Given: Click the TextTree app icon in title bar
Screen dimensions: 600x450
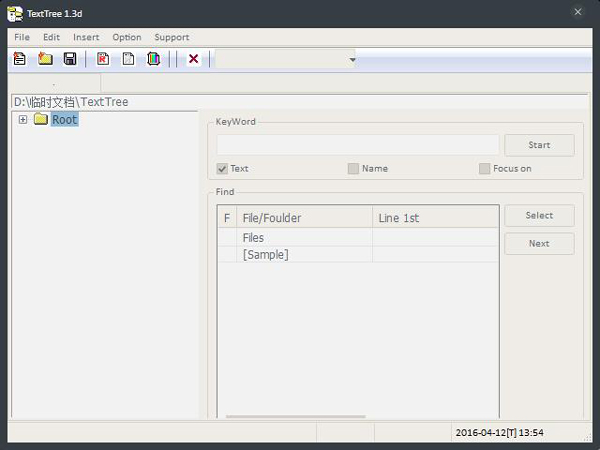Looking at the screenshot, I should [x=15, y=14].
